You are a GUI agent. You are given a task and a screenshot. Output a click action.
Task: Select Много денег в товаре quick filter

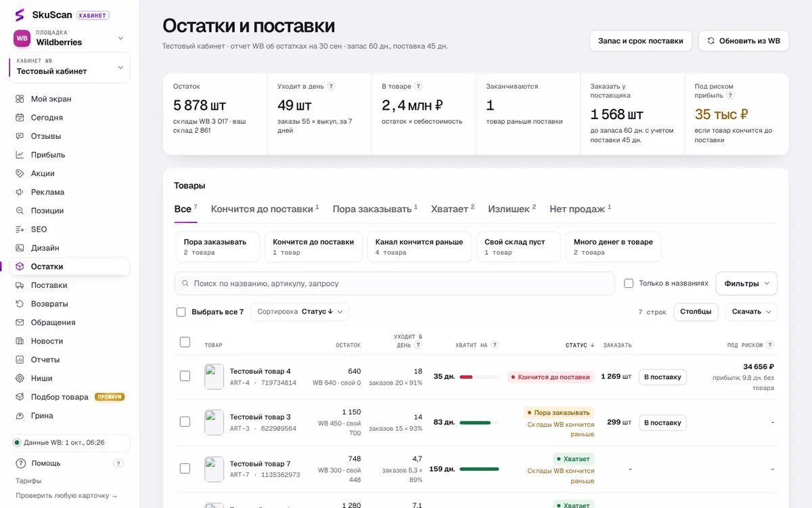click(613, 247)
